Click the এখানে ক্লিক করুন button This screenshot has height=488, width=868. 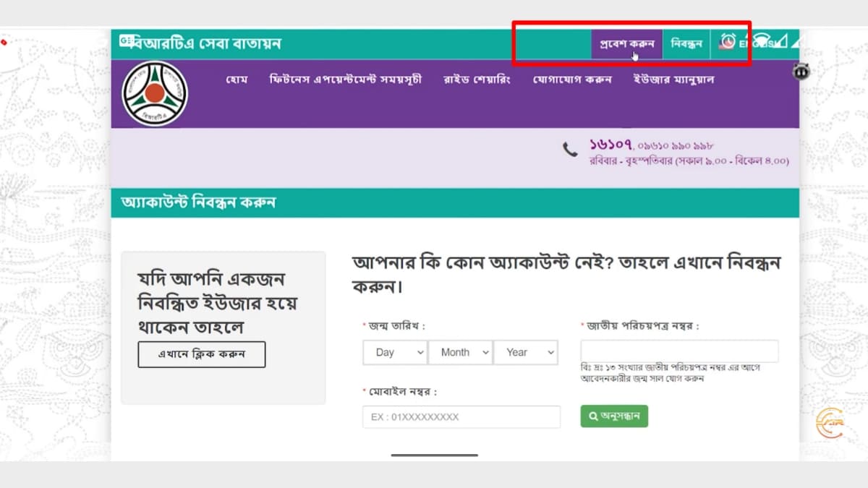(x=201, y=354)
